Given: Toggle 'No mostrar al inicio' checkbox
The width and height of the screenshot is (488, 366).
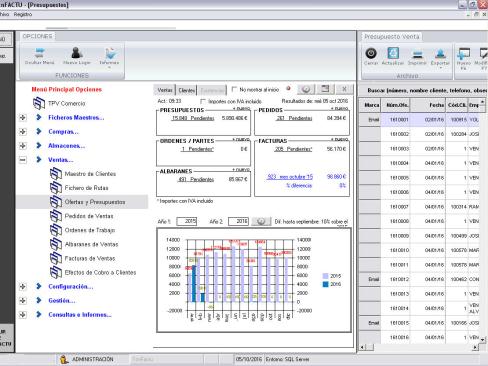Looking at the screenshot, I should [x=234, y=89].
